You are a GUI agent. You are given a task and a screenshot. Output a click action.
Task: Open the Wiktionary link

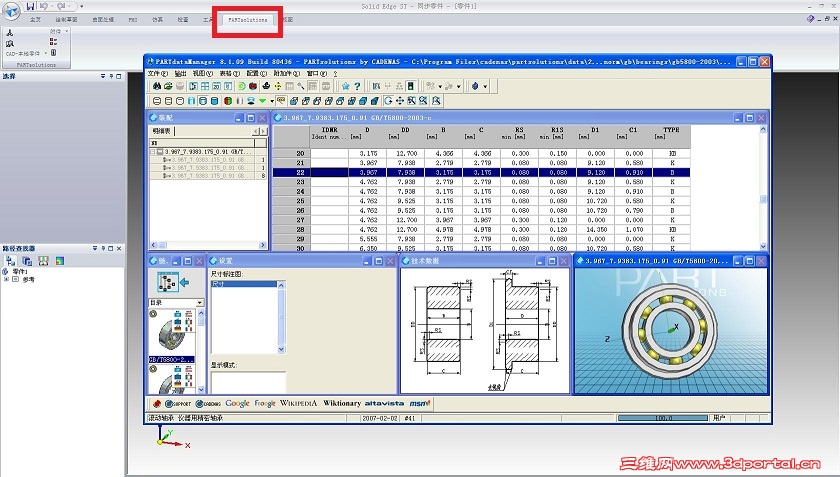(342, 404)
